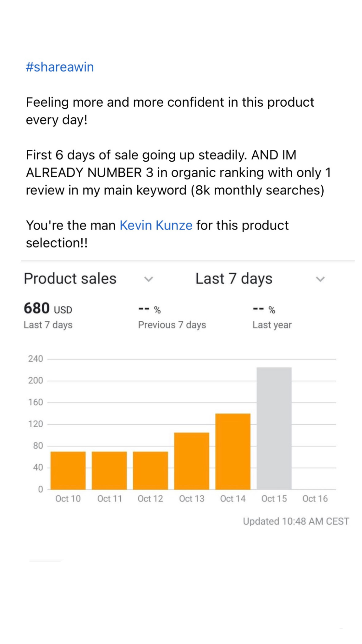The height and width of the screenshot is (644, 362).
Task: Click the Oct 13 date axis label
Action: coord(192,498)
